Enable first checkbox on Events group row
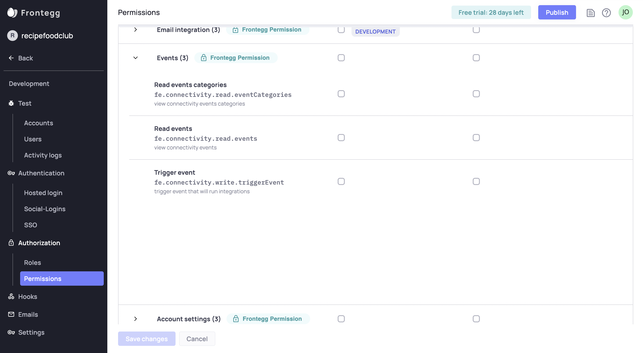Viewport: 644px width, 353px height. click(x=341, y=58)
